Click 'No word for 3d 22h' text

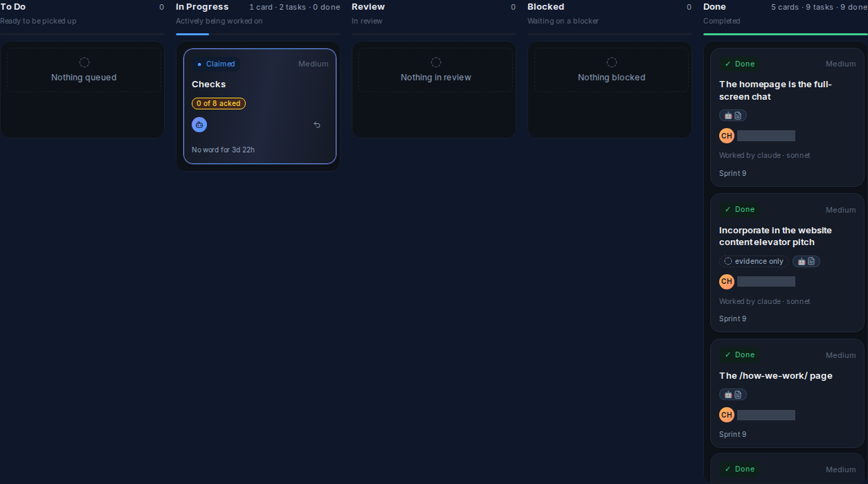point(223,150)
